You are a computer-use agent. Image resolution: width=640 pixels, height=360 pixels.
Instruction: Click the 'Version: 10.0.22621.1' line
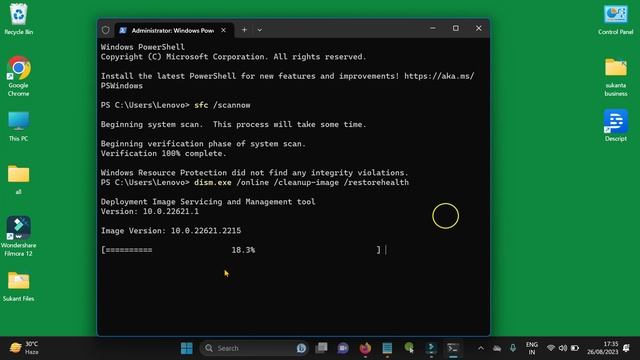click(150, 211)
